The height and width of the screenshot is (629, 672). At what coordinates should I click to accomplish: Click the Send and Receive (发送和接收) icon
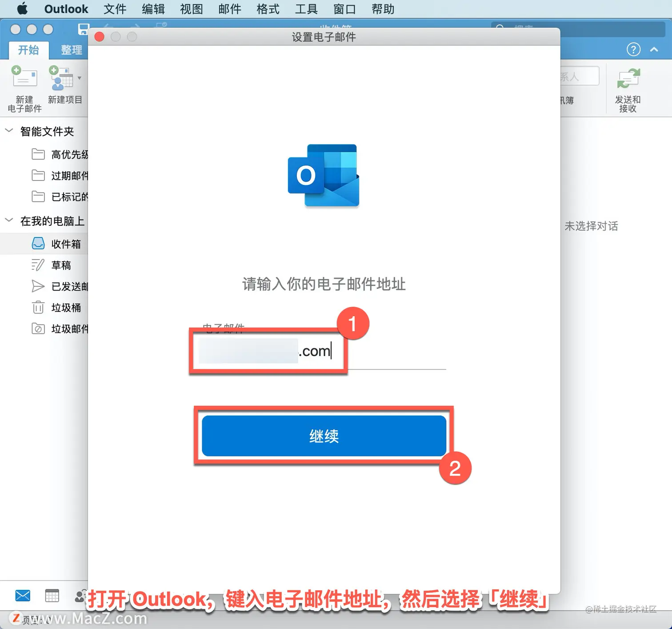click(628, 79)
